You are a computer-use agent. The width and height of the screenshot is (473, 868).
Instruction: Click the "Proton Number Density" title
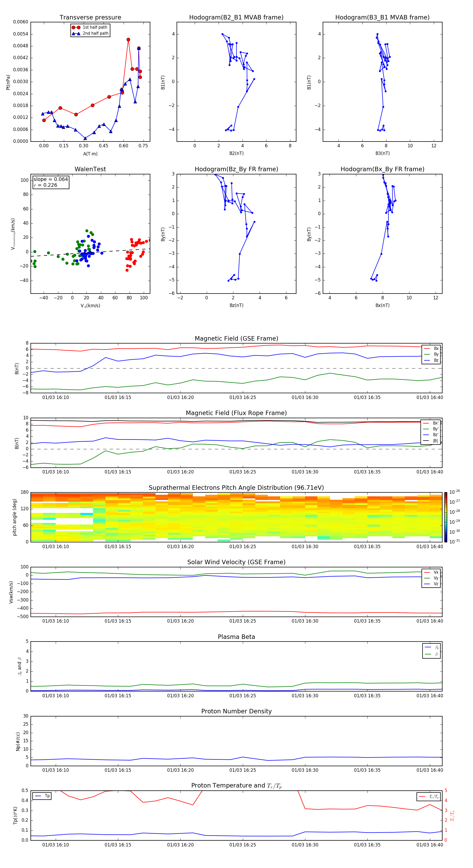(236, 712)
